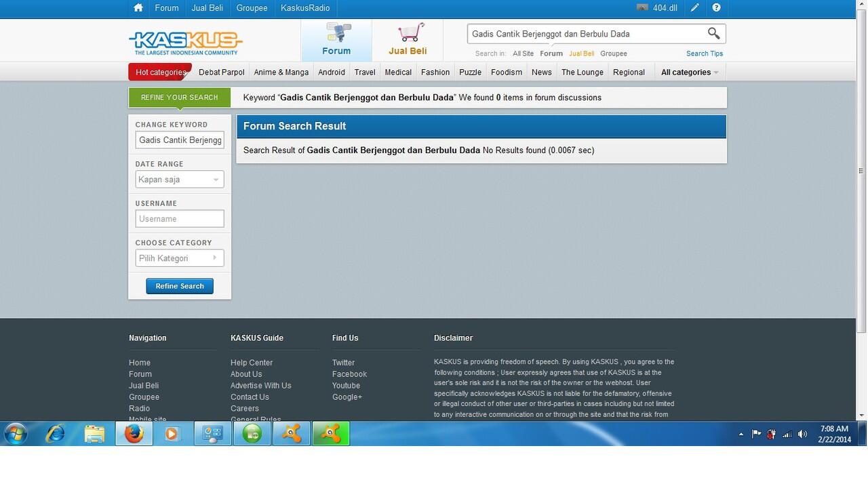Image resolution: width=868 pixels, height=488 pixels.
Task: Select Forum search scope
Action: [551, 54]
